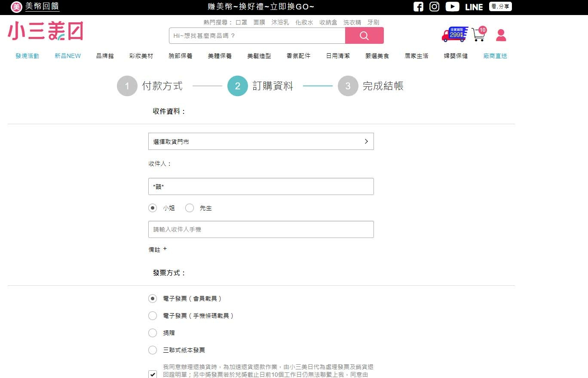Open the 選擇取貨門市 store selector

[261, 141]
